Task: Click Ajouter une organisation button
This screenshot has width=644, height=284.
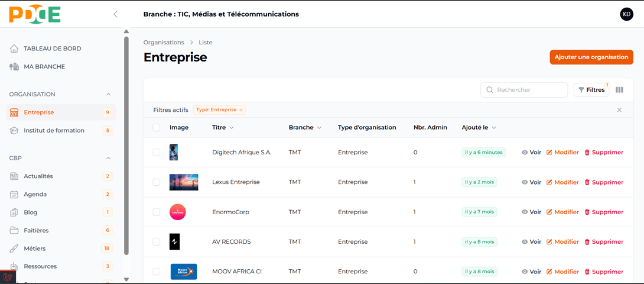Action: coord(591,57)
